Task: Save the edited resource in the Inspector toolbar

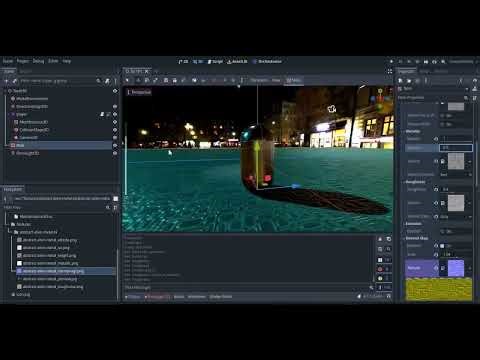Action: (417, 80)
